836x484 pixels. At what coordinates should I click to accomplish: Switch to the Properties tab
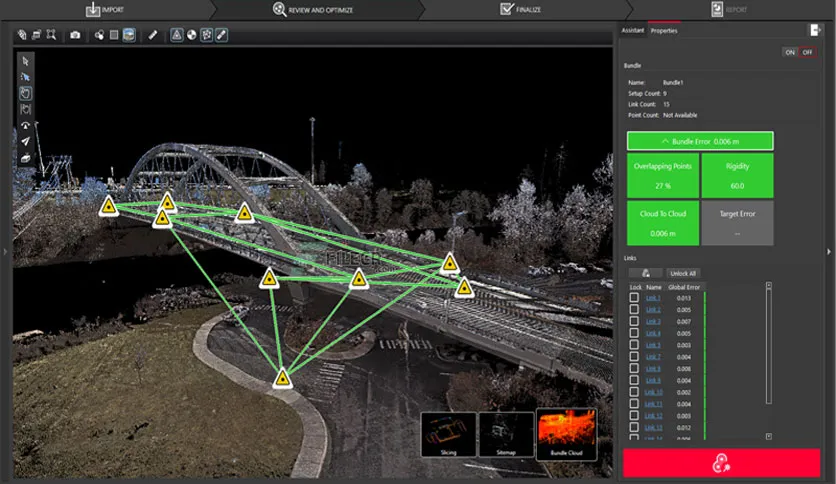[x=664, y=31]
